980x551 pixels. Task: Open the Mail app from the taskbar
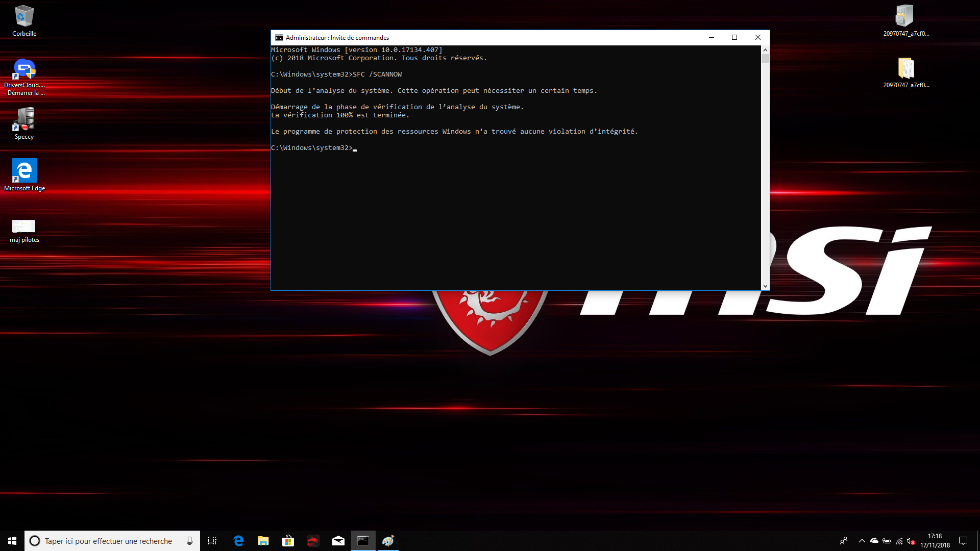click(x=338, y=541)
